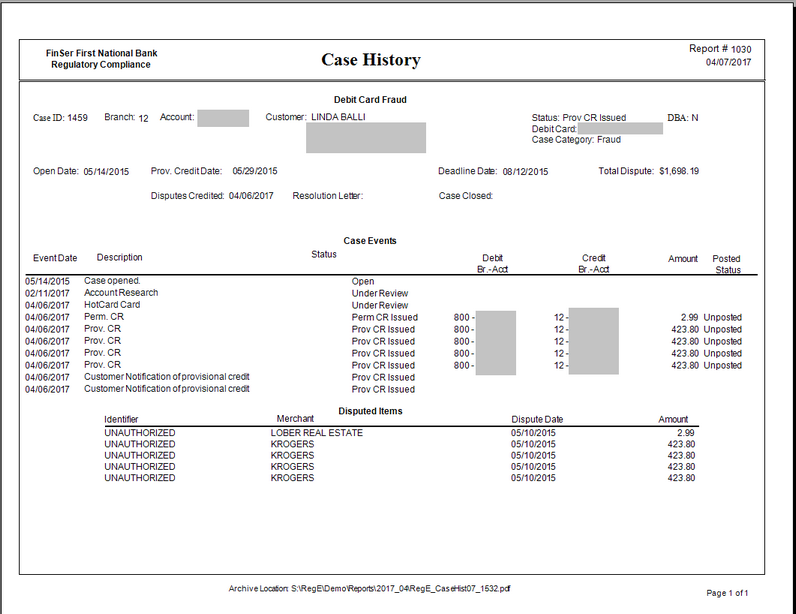Click the Perm CR Issued status

(x=385, y=317)
